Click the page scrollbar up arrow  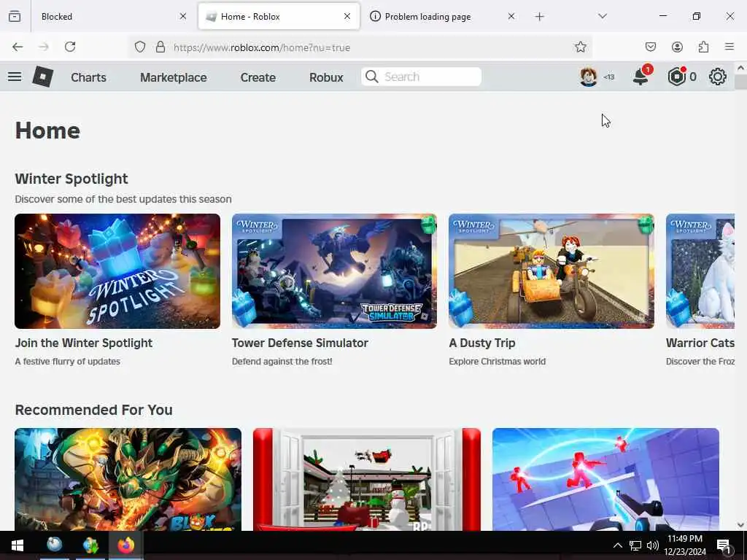click(x=741, y=68)
